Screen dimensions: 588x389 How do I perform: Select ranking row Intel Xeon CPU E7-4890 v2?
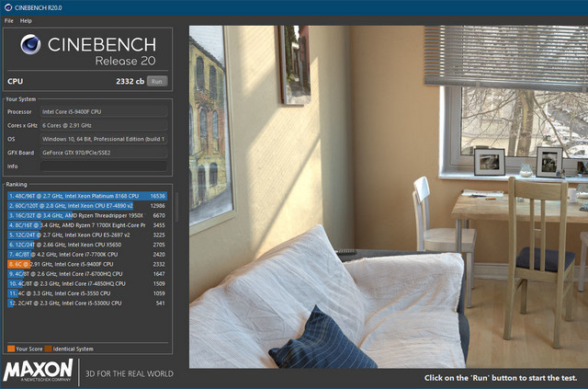87,206
